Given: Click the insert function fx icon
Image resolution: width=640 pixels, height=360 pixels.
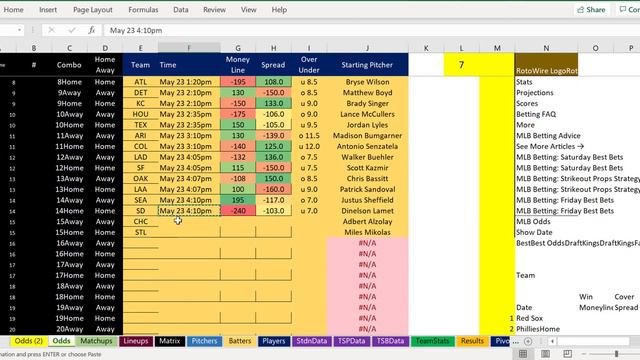Looking at the screenshot, I should (x=92, y=30).
